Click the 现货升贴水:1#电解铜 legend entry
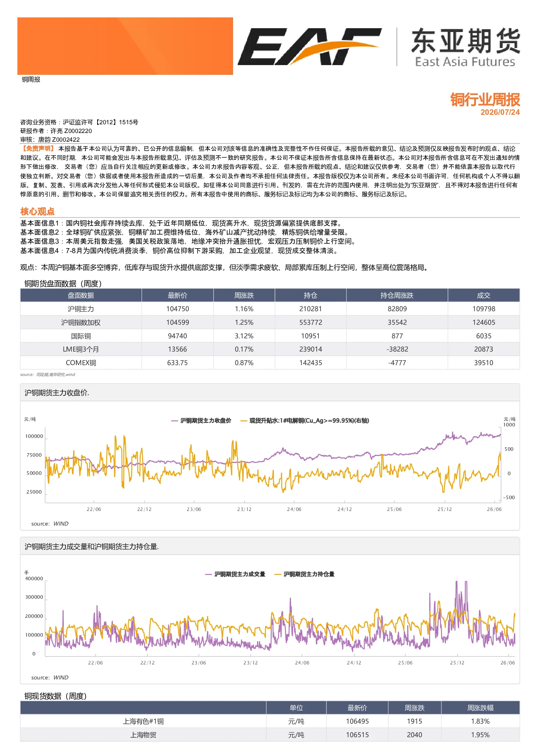 tap(305, 420)
